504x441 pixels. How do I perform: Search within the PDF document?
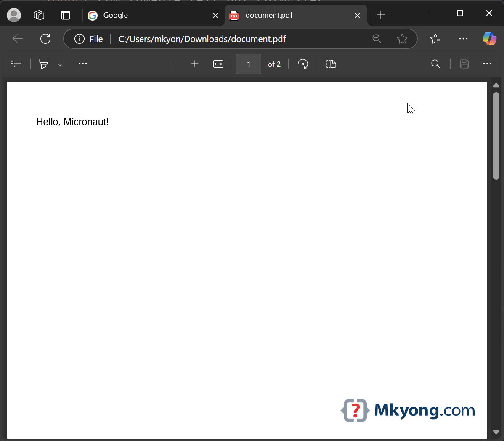(x=435, y=64)
